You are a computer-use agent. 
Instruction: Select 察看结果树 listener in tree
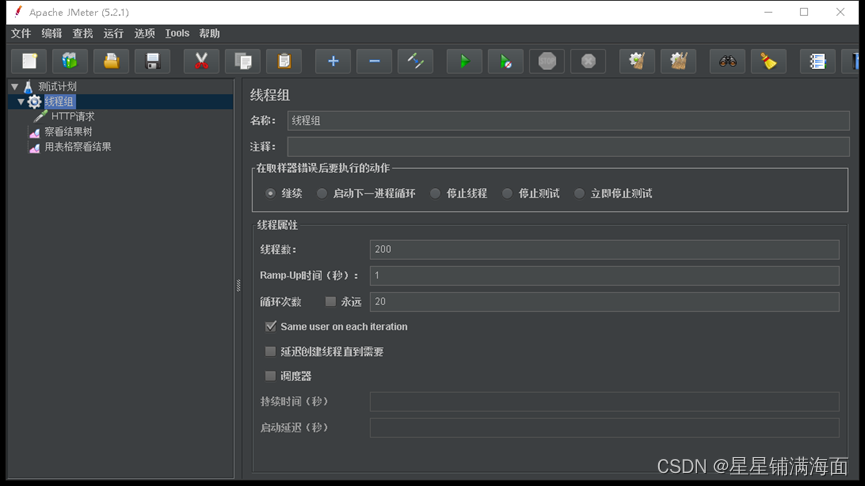(68, 132)
